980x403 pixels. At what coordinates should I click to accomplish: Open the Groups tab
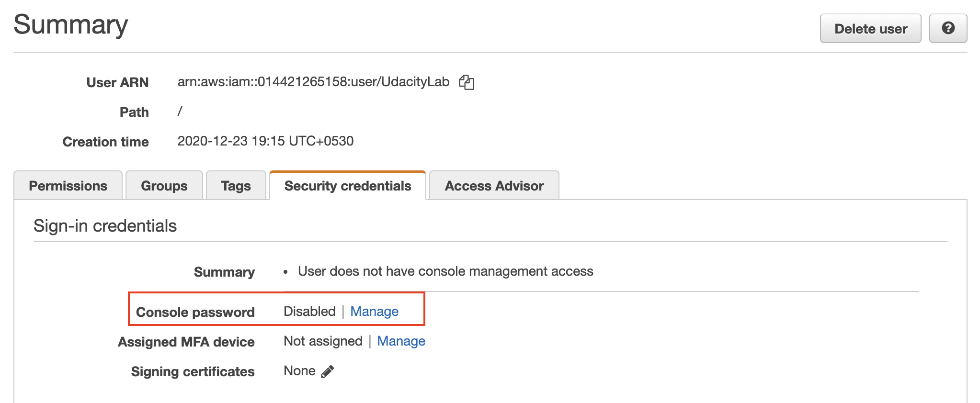point(164,186)
